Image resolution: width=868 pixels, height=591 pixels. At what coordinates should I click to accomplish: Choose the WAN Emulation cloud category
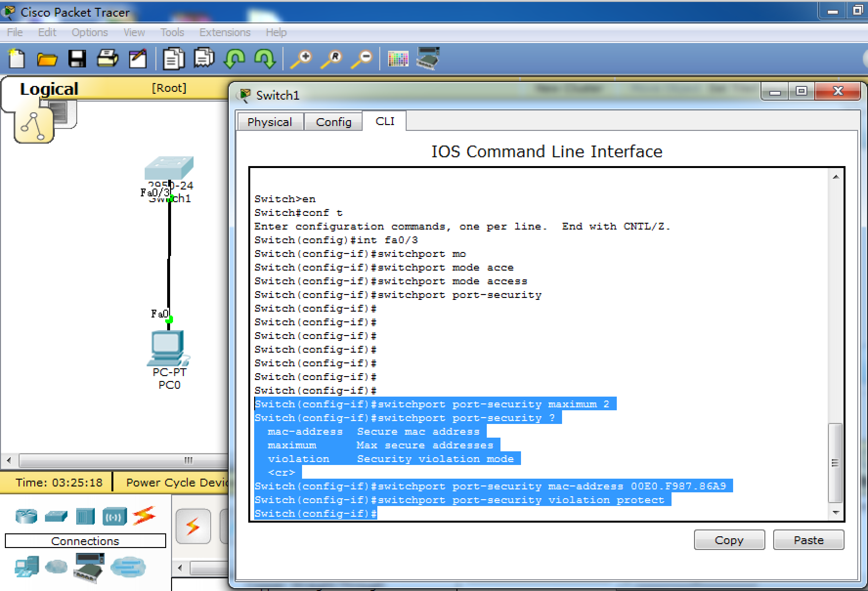tap(56, 567)
